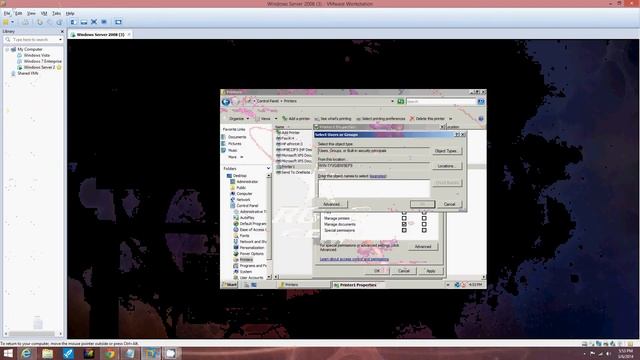Screen dimensions: 640x360
Task: Open the VM menu
Action: [44, 13]
